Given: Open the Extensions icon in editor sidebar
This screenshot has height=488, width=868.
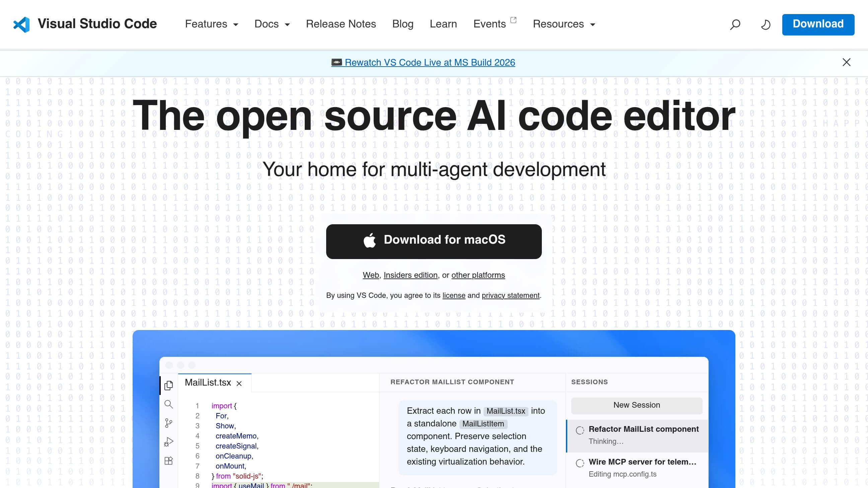Looking at the screenshot, I should click(168, 461).
